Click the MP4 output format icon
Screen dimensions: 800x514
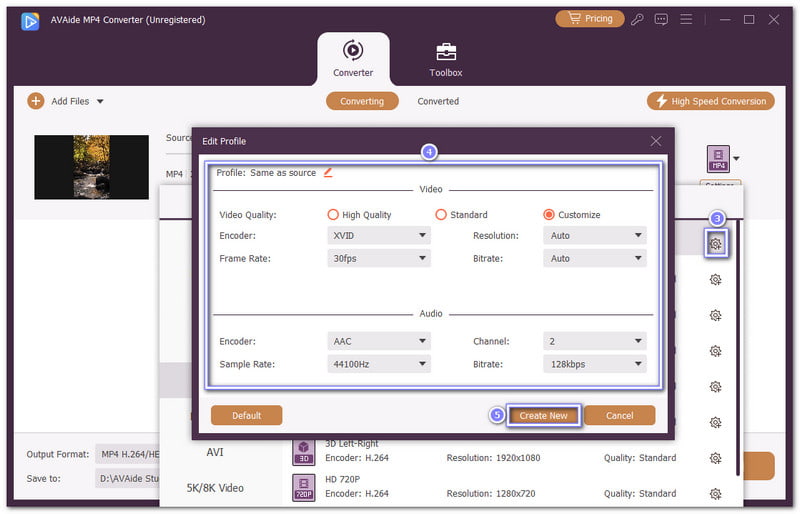tap(718, 158)
